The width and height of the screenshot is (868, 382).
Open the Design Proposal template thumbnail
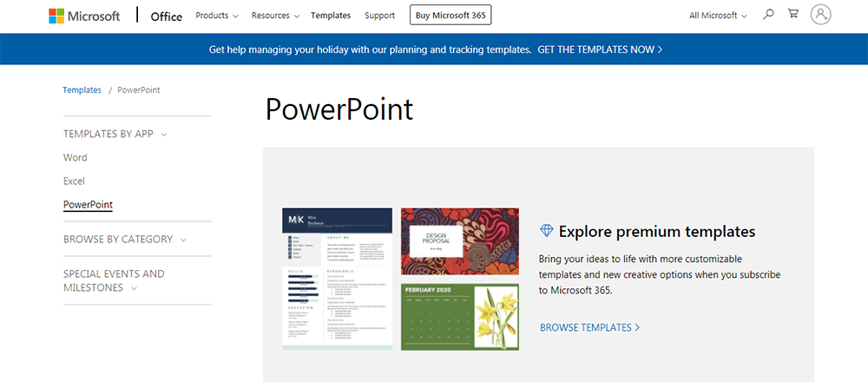tap(459, 241)
